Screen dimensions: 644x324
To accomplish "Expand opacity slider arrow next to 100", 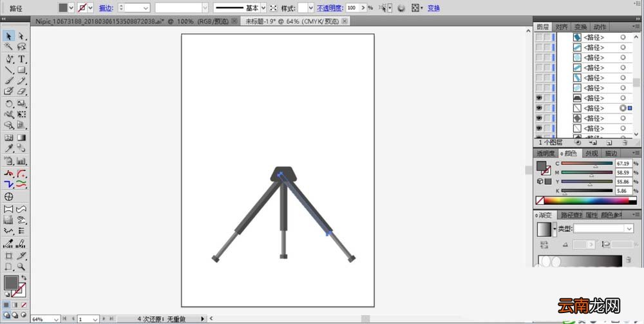I will tap(363, 8).
